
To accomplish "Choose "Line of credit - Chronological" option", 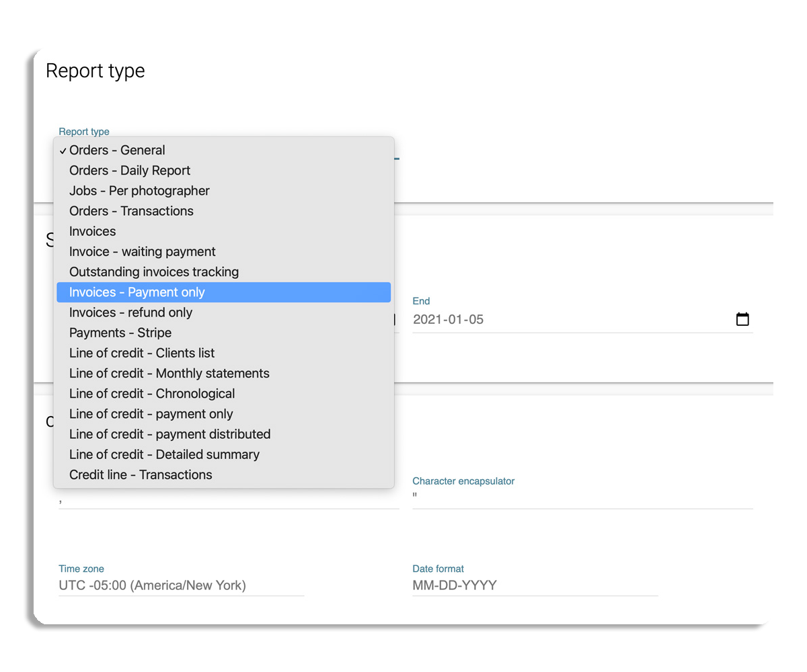I will coord(152,394).
